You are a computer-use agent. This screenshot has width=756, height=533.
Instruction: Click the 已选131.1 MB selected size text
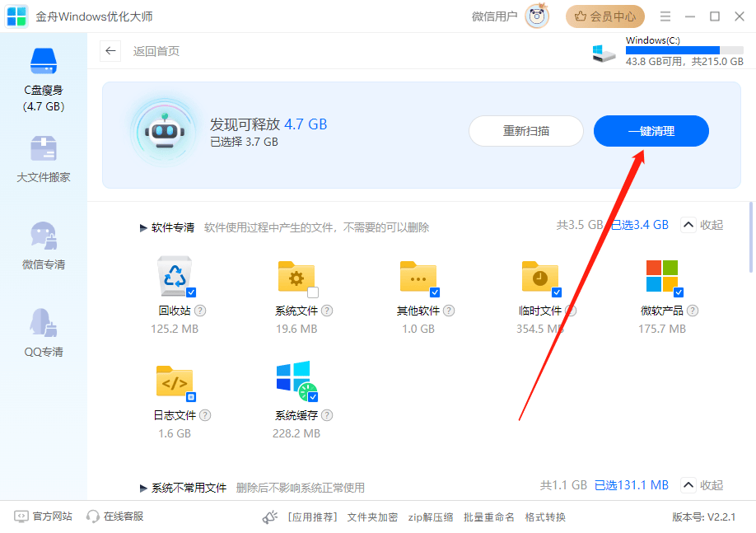[x=632, y=485]
